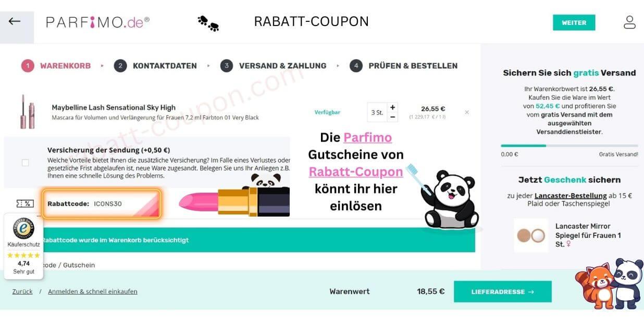Viewport: 644px width, 321px height.
Task: Click the Parfimo.de logo
Action: [97, 22]
